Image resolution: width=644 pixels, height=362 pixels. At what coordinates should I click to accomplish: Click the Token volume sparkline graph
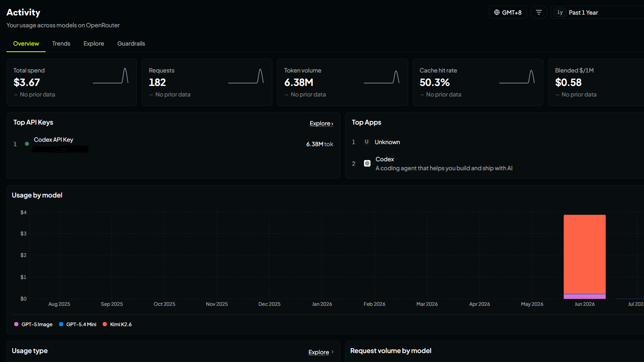click(x=382, y=76)
